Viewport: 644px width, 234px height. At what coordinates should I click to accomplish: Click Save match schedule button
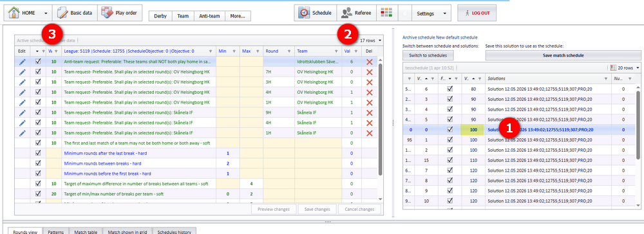(563, 55)
